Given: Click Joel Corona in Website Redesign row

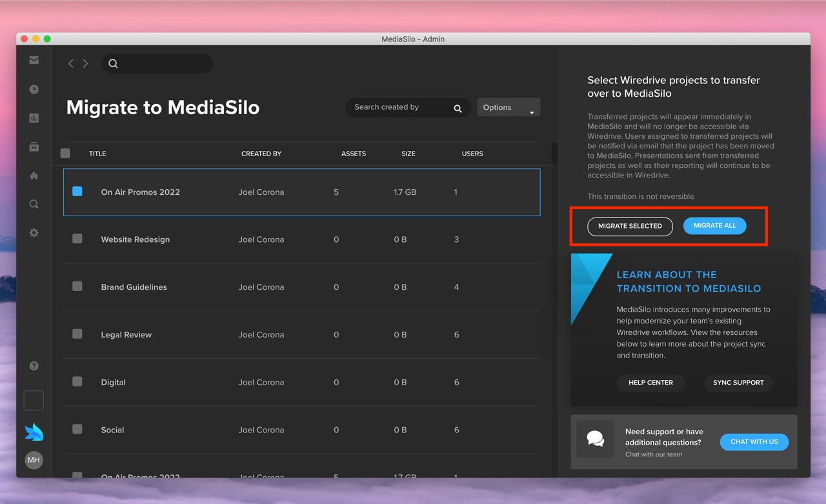Looking at the screenshot, I should 261,239.
